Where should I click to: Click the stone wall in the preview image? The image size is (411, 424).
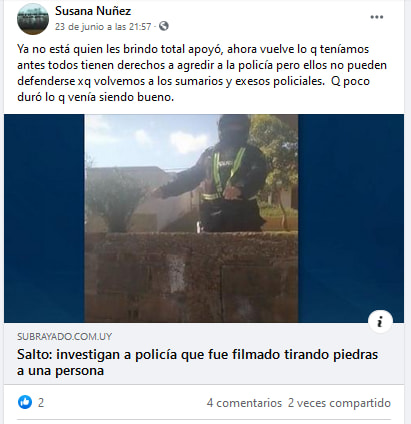click(x=191, y=277)
